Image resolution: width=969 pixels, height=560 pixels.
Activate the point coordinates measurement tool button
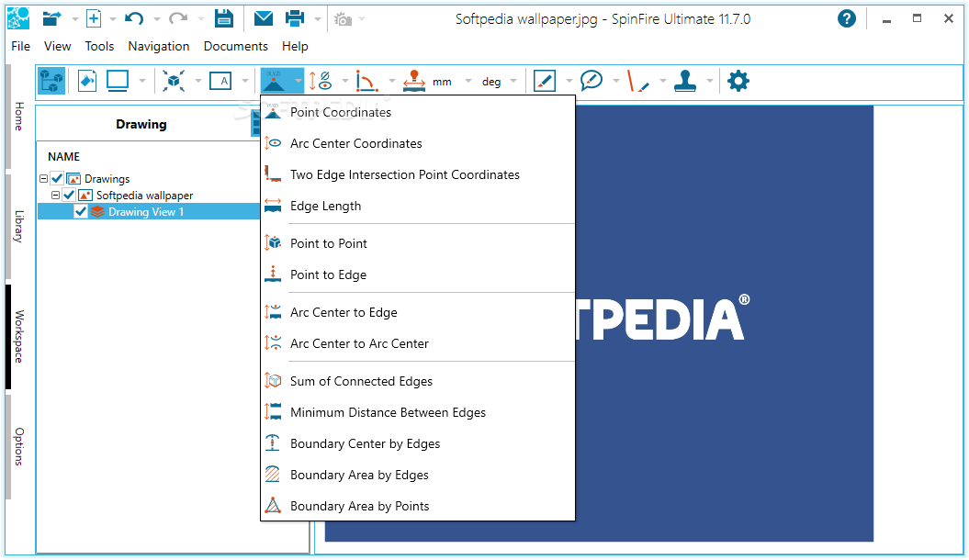click(x=275, y=81)
